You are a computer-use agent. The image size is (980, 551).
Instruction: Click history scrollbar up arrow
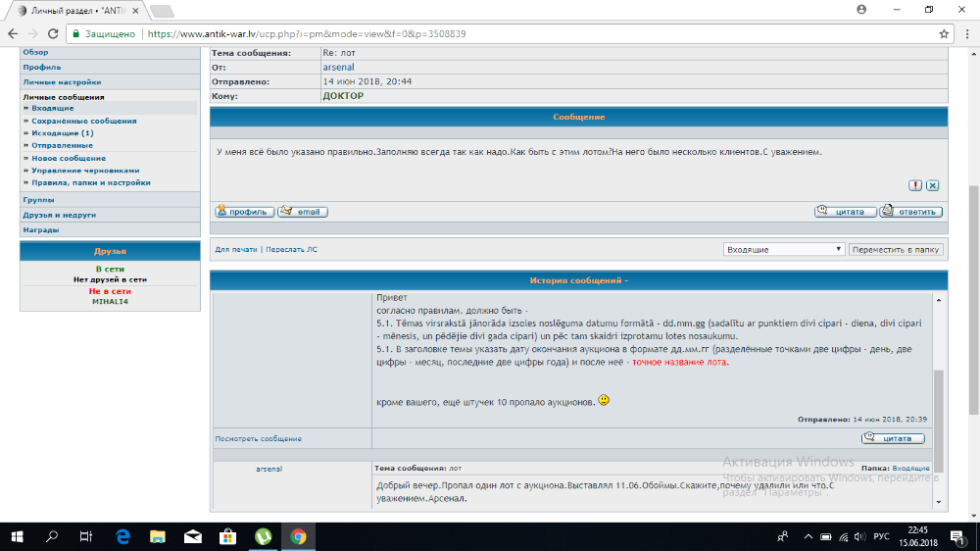(938, 300)
